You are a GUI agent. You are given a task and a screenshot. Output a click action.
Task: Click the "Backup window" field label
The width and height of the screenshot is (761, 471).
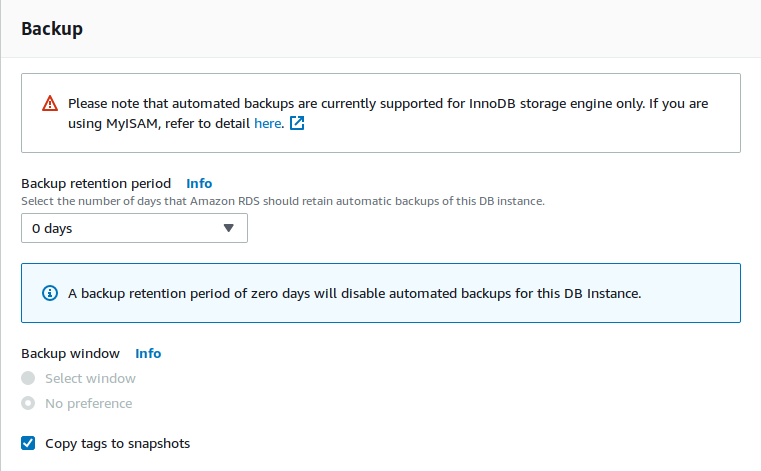point(70,353)
